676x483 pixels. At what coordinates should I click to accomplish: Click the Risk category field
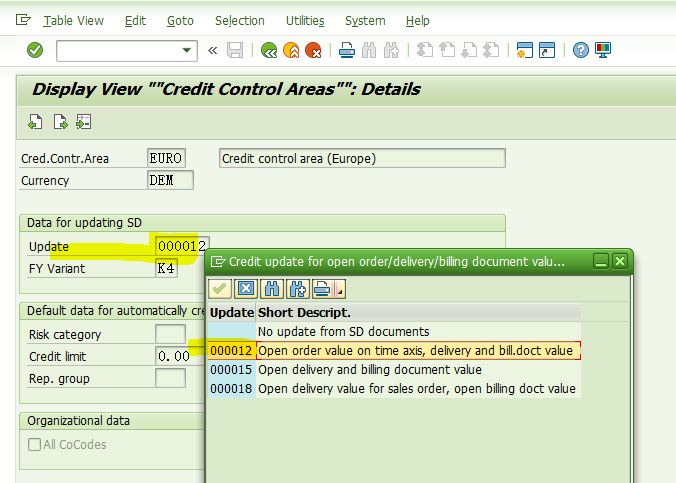tap(170, 334)
